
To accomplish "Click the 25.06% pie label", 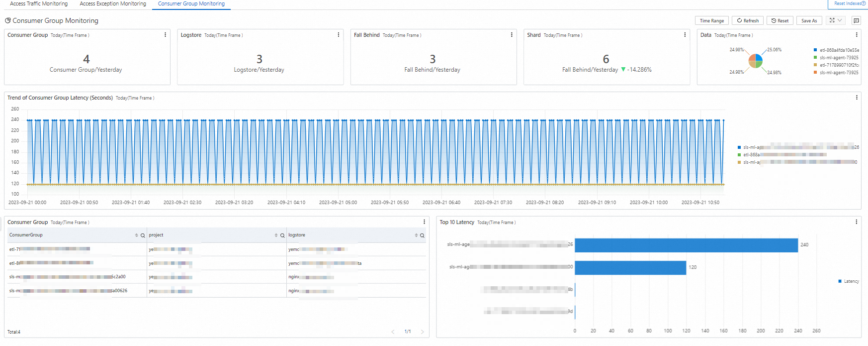I will pyautogui.click(x=774, y=50).
